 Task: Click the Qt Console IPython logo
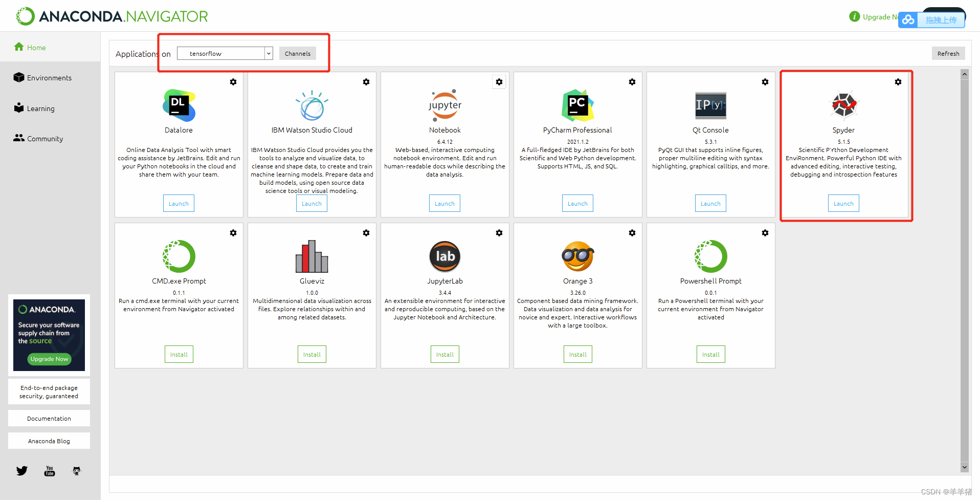711,105
